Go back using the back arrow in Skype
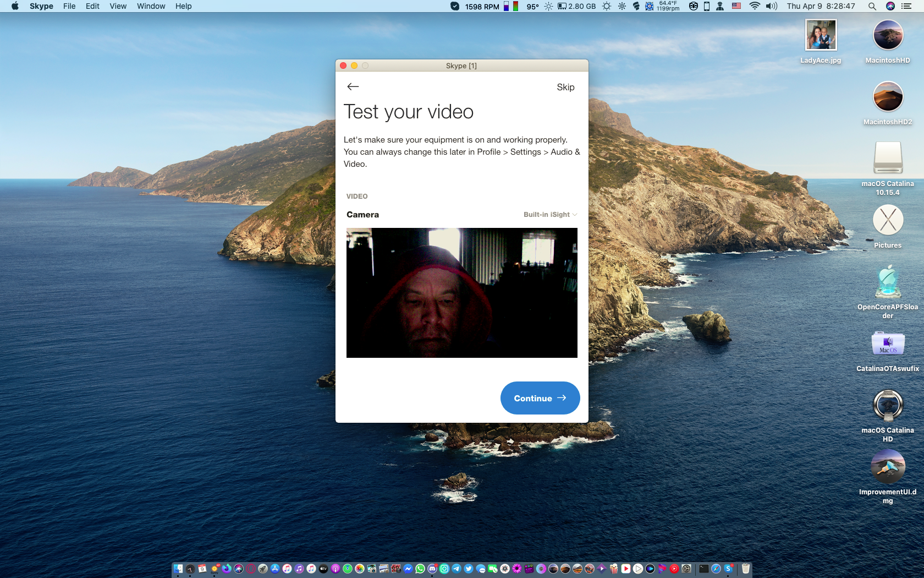The width and height of the screenshot is (924, 578). tap(353, 86)
